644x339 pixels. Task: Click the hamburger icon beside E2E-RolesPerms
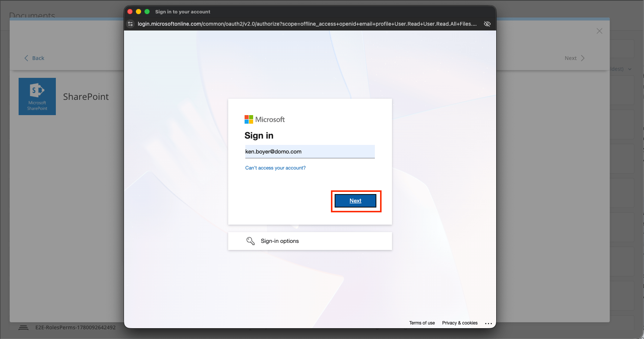23,327
